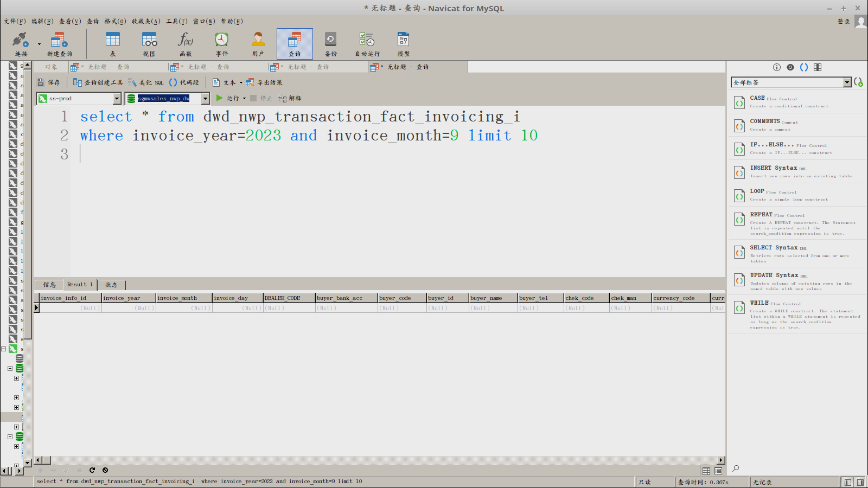Switch to the 信息 result tab
The image size is (868, 488).
(49, 285)
